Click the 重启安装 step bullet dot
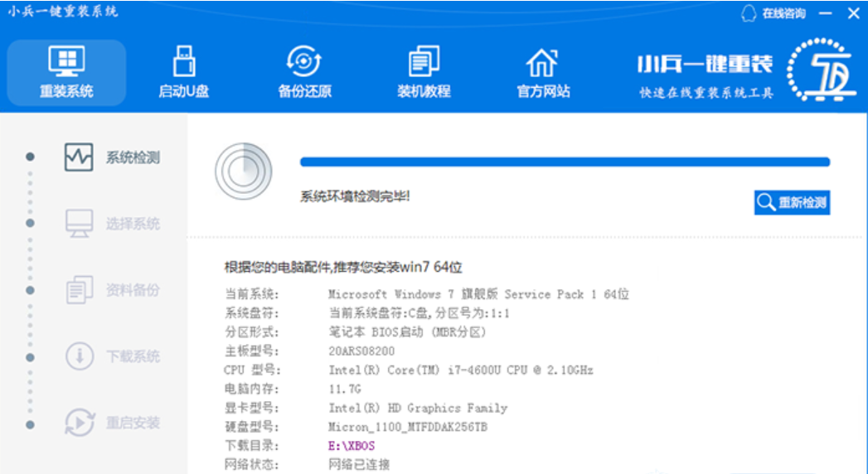Screen dimensions: 868x474 coord(30,425)
